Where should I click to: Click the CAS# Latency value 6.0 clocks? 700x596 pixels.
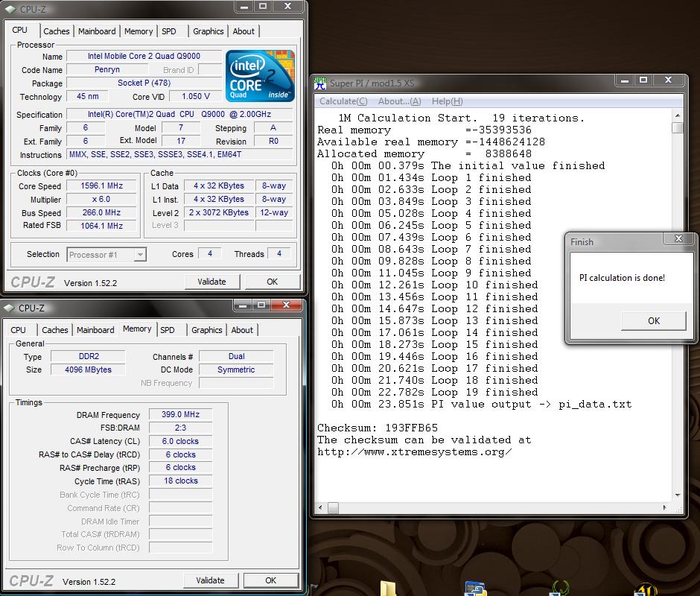tap(180, 441)
